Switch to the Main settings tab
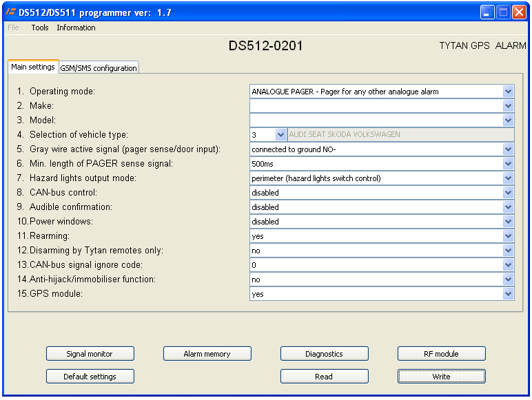The height and width of the screenshot is (400, 532). (33, 67)
